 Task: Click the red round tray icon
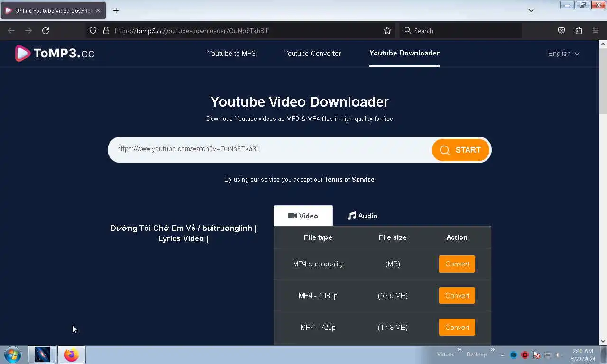pos(525,355)
